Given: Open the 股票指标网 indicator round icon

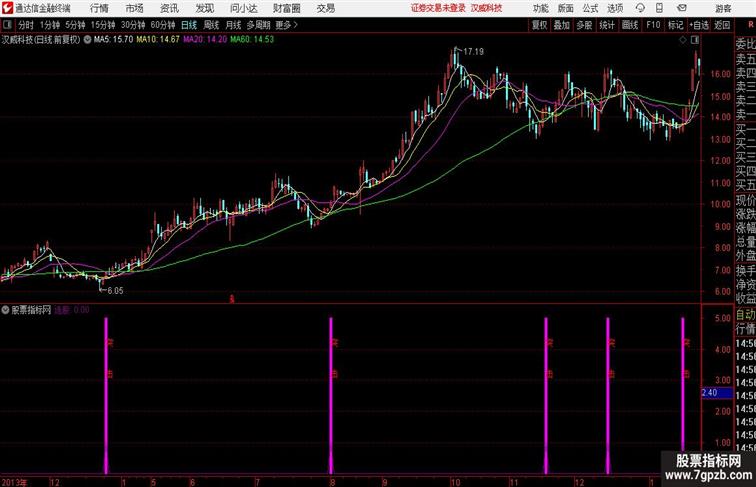Looking at the screenshot, I should coord(5,310).
